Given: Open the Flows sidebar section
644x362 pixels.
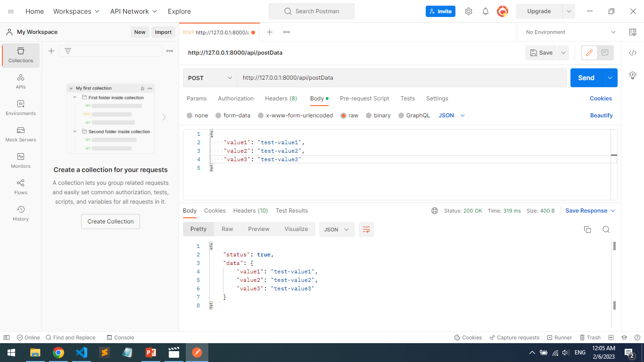Looking at the screenshot, I should pos(21,187).
